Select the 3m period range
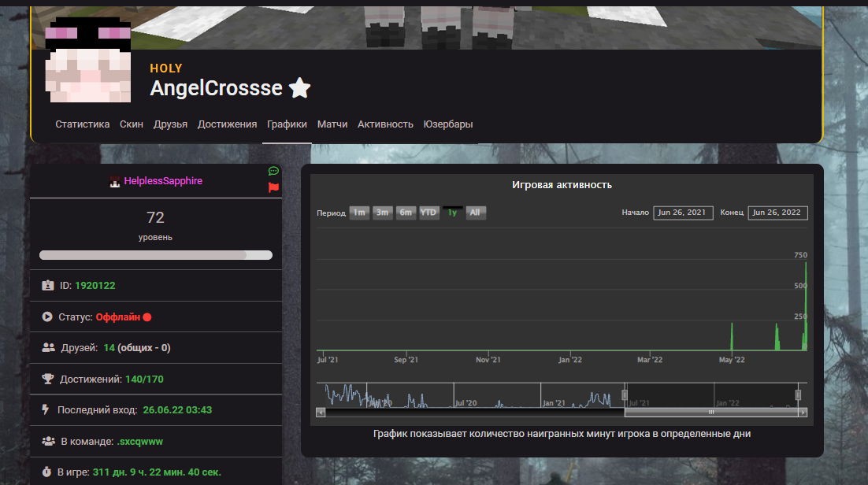868x485 pixels. (x=383, y=213)
